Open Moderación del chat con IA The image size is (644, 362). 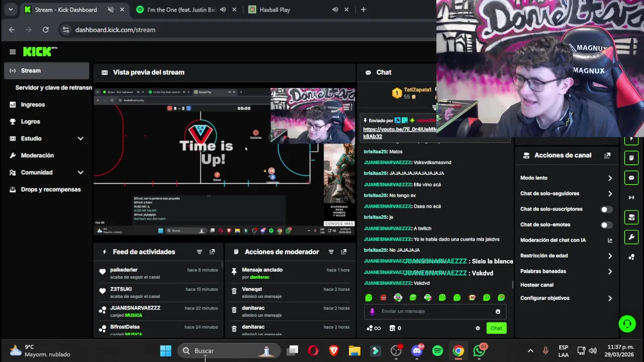tap(567, 240)
